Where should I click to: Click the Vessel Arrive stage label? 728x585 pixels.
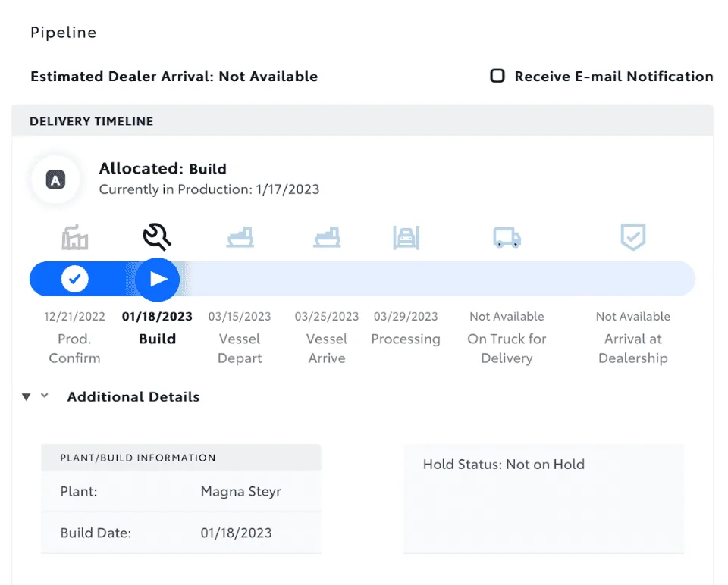point(327,349)
